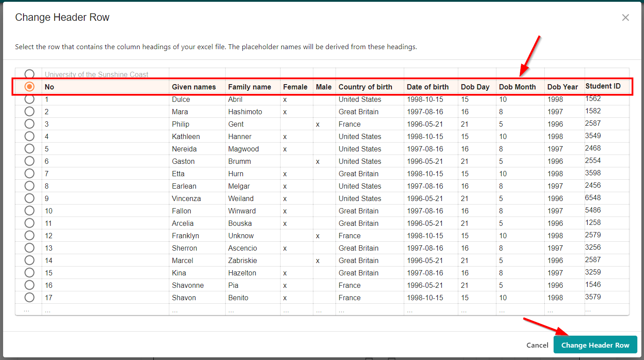Close the Change Header Row dialog
The height and width of the screenshot is (360, 644).
click(x=625, y=18)
